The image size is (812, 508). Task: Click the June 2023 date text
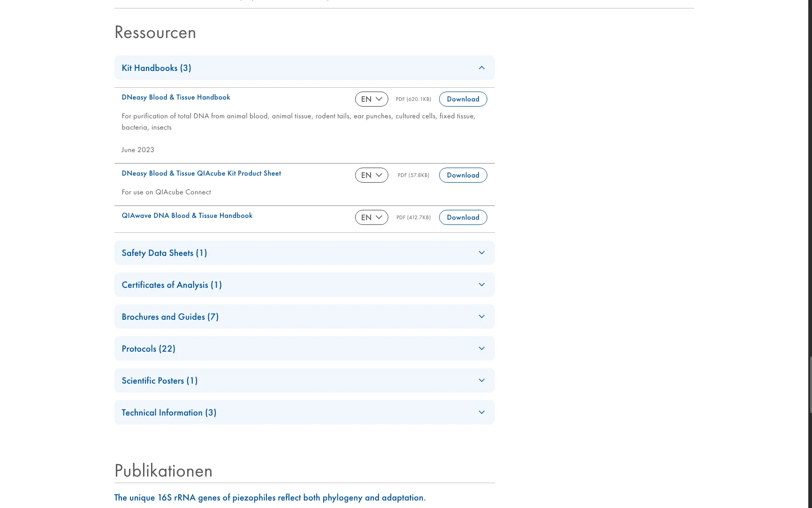[x=138, y=150]
